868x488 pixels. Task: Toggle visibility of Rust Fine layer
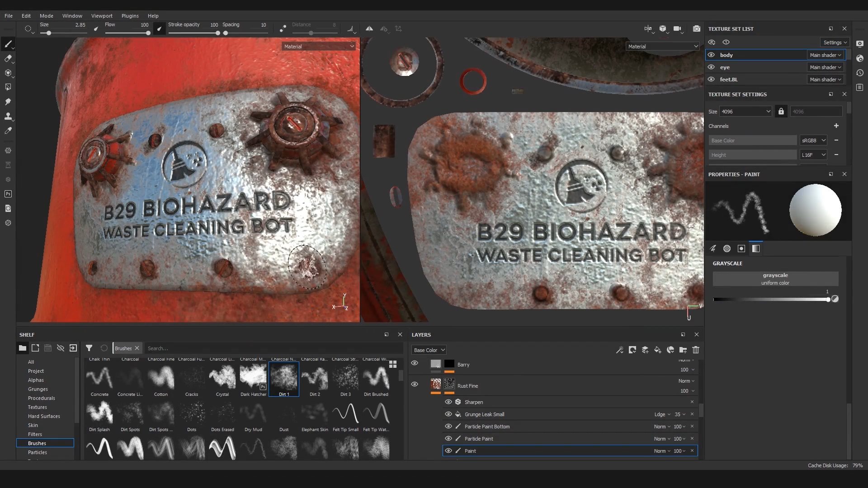click(415, 384)
